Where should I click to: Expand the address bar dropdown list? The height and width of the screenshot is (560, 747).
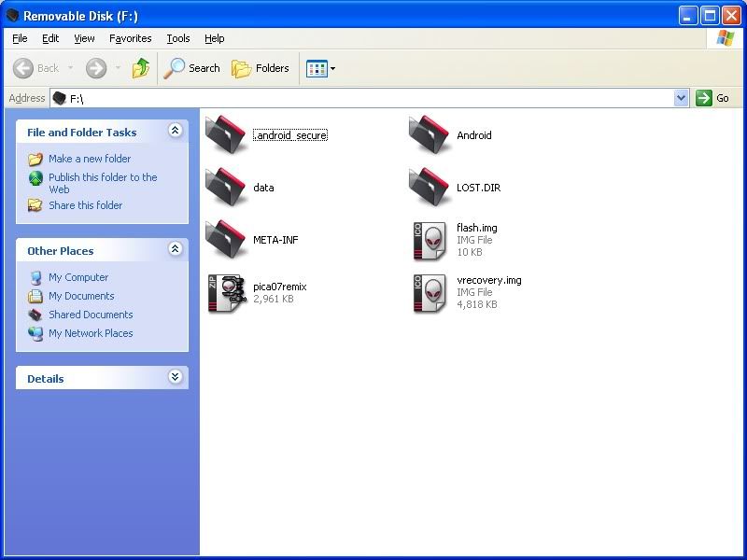682,98
